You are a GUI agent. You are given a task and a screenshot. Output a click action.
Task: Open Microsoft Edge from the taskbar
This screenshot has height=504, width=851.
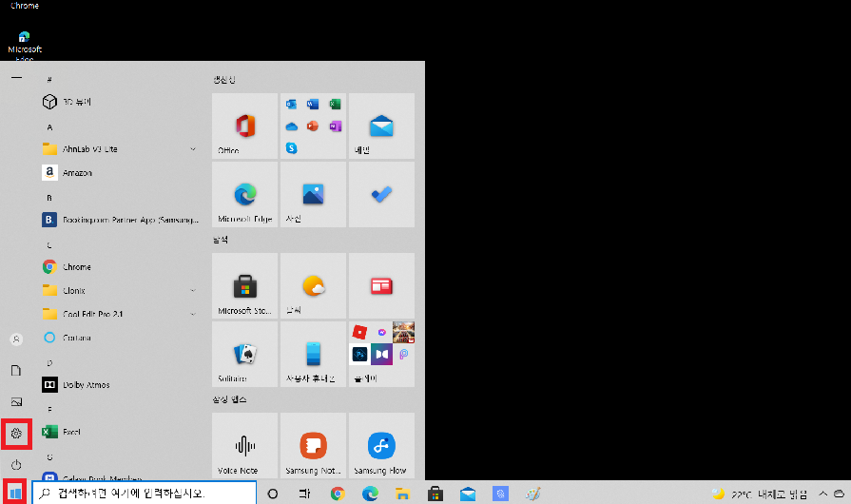point(370,494)
